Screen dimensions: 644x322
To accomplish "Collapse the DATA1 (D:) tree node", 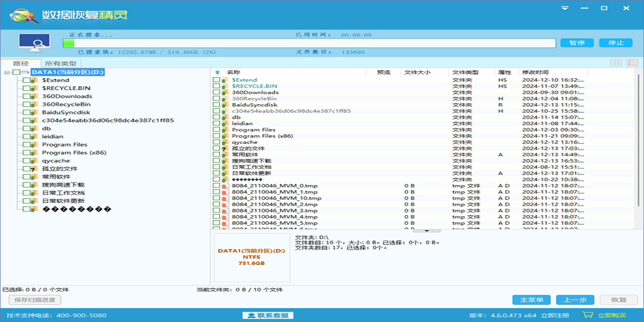I will point(6,72).
